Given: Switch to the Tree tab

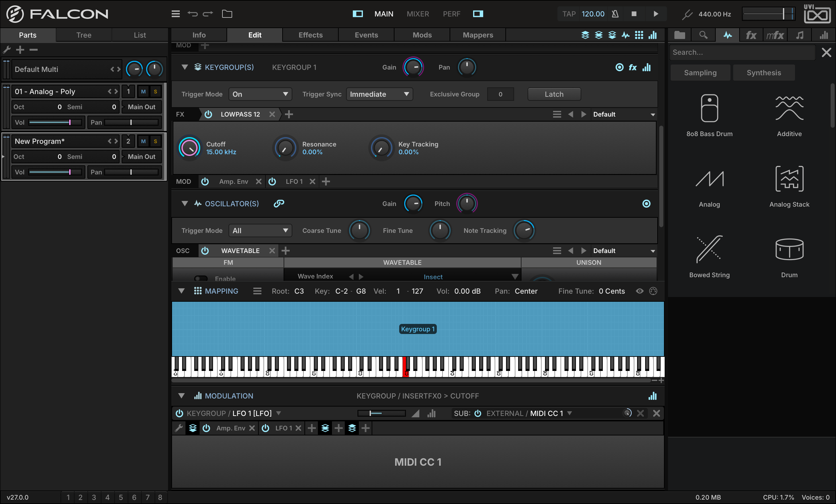Looking at the screenshot, I should click(x=84, y=35).
